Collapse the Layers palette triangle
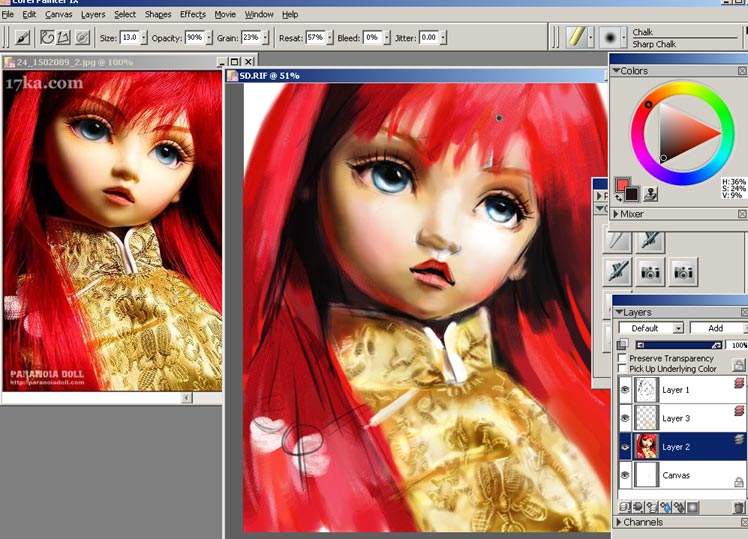This screenshot has width=748, height=539. (620, 312)
